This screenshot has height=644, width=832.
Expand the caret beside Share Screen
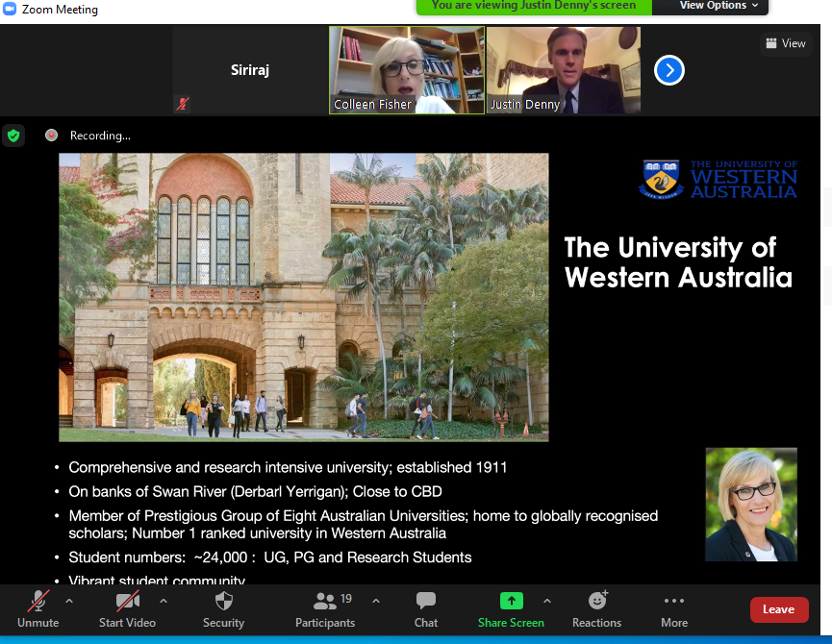[x=547, y=602]
